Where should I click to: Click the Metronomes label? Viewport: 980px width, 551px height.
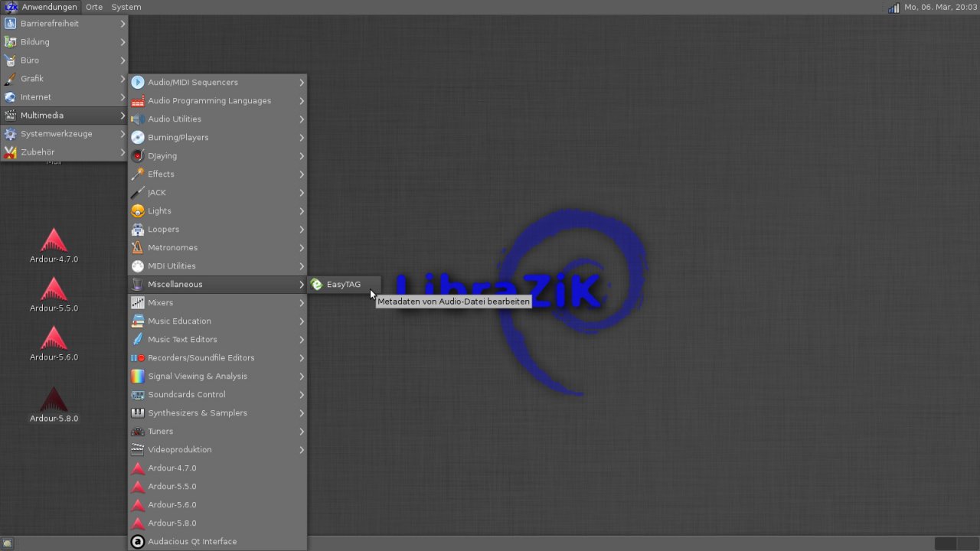(x=173, y=248)
